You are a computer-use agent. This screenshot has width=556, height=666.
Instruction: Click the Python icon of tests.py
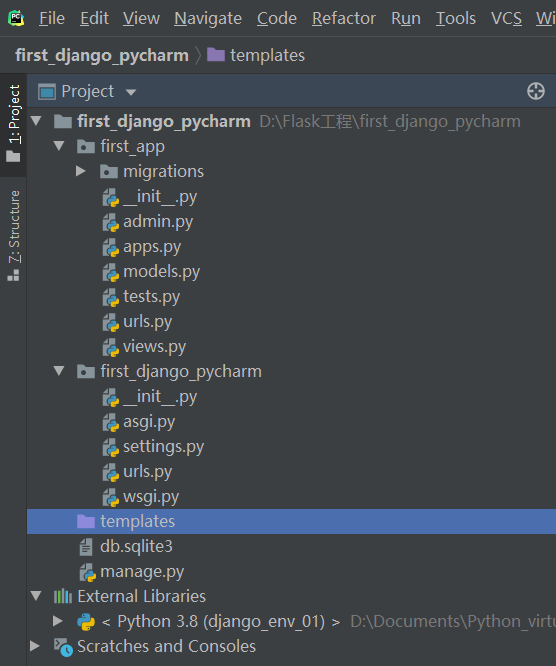click(111, 297)
